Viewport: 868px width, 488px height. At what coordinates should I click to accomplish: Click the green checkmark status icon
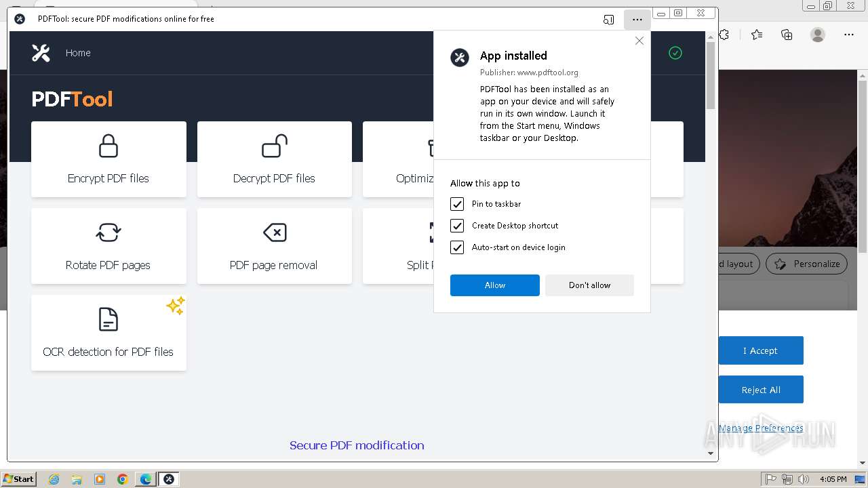675,53
